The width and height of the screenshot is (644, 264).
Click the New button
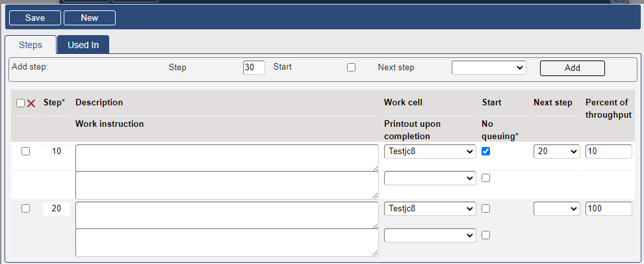tap(90, 18)
